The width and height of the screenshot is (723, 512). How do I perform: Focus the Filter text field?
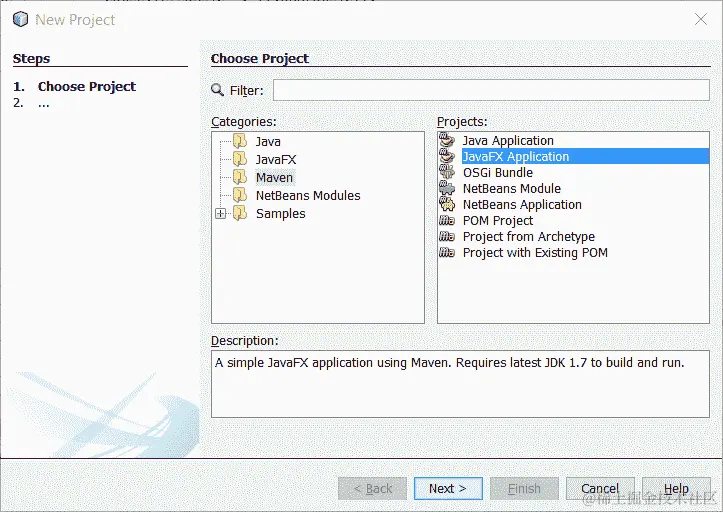491,90
